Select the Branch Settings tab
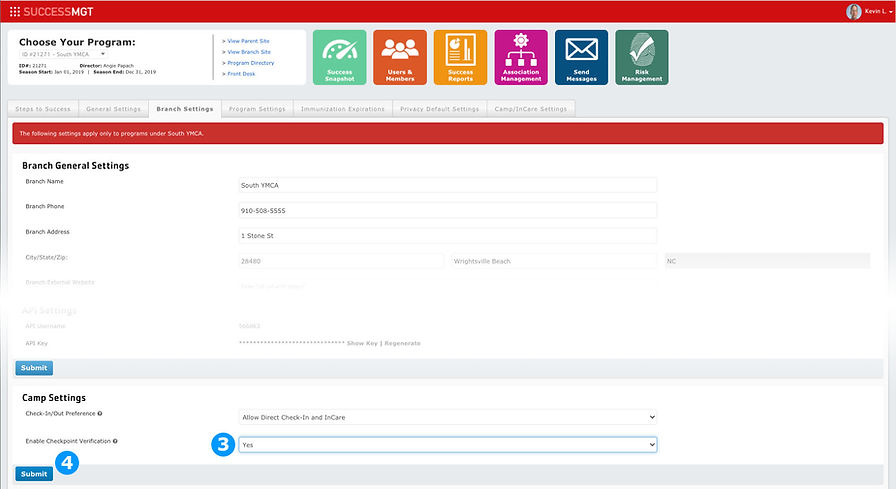The height and width of the screenshot is (489, 896). [x=185, y=109]
